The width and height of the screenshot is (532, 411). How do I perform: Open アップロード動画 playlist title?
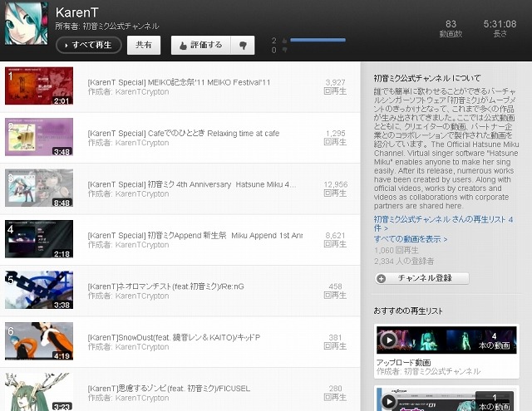click(403, 363)
